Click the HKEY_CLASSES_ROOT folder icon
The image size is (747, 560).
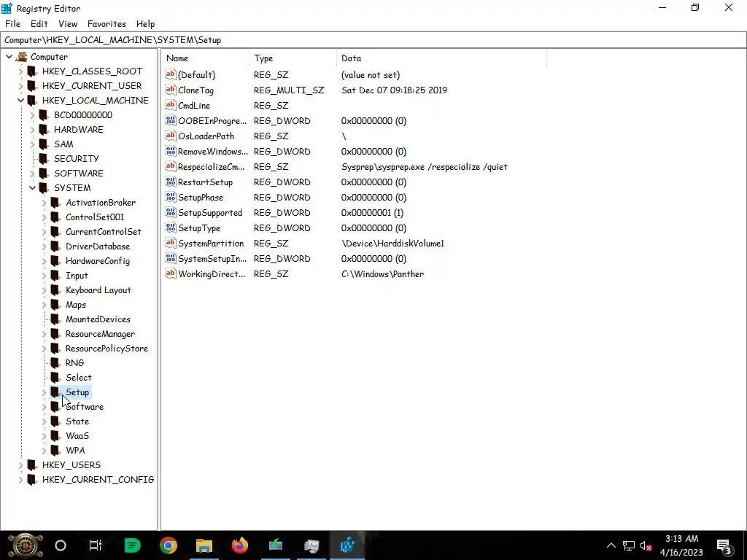[x=32, y=71]
